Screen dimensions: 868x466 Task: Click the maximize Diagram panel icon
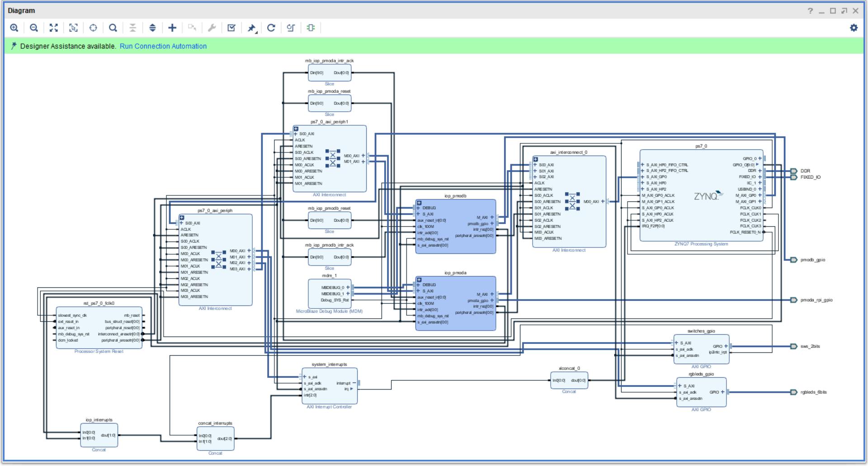click(x=833, y=11)
